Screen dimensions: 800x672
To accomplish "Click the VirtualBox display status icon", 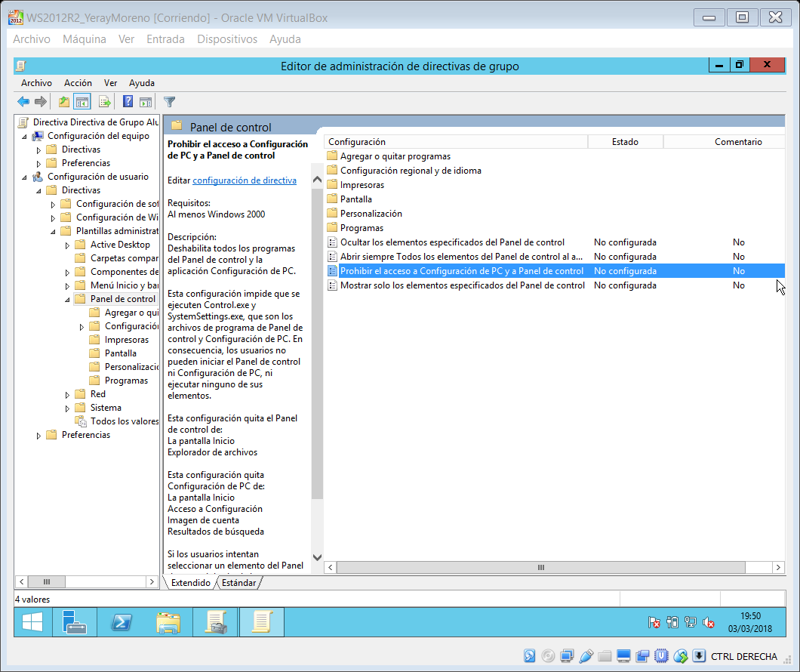I will click(x=623, y=656).
